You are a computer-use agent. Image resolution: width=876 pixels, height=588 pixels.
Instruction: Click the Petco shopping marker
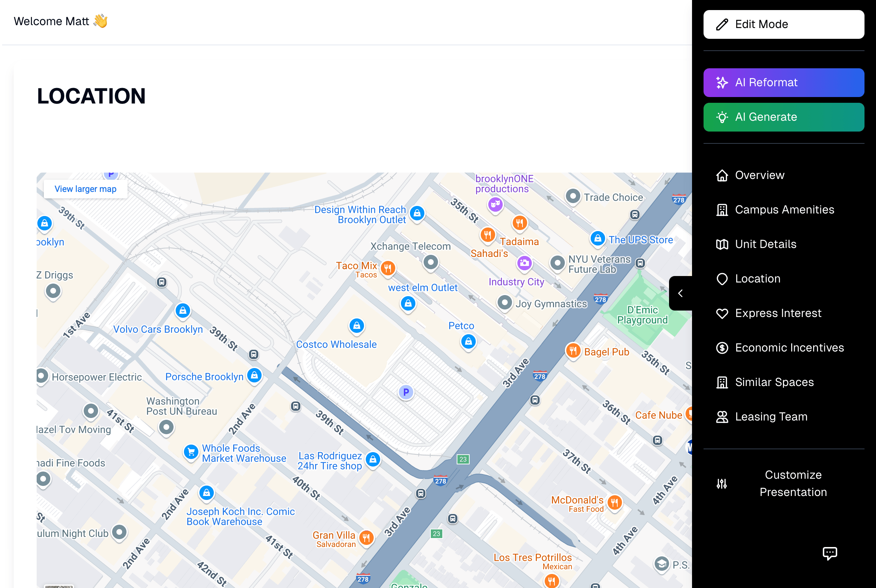(468, 342)
